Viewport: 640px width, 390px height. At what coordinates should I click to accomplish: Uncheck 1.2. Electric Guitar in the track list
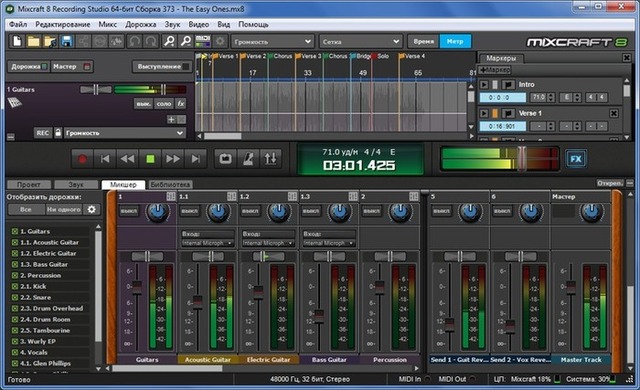(x=15, y=253)
